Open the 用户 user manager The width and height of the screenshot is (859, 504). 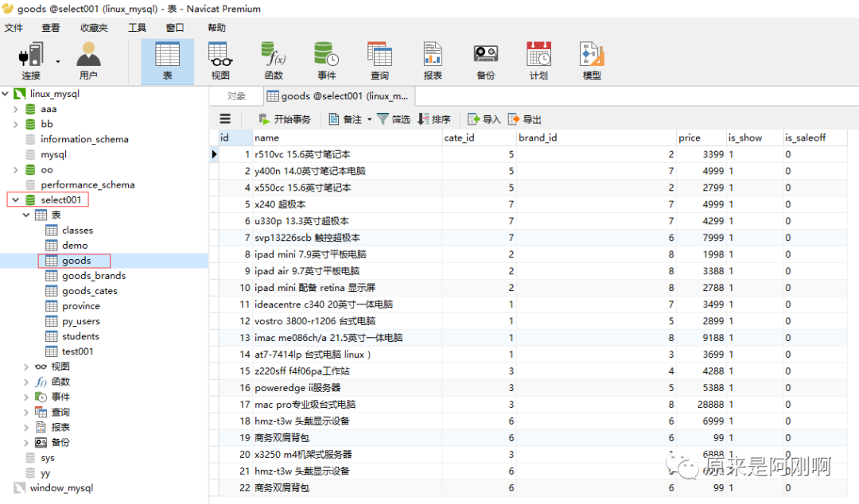pos(88,60)
